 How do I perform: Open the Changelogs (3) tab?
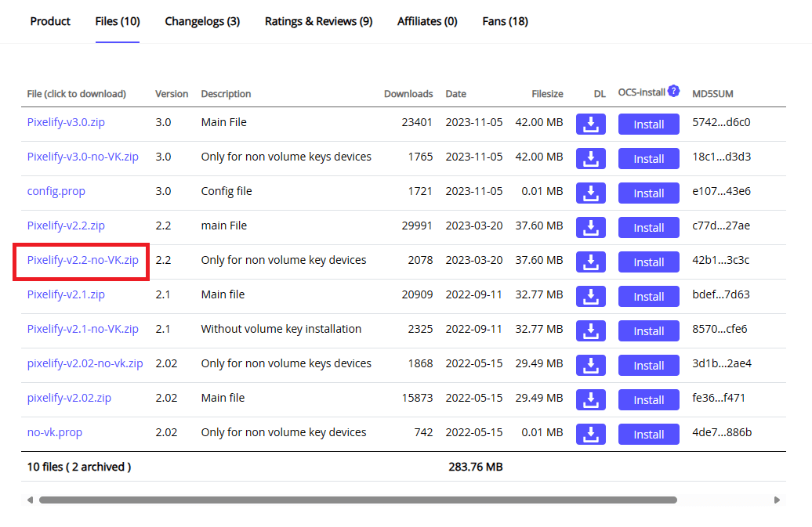point(202,21)
